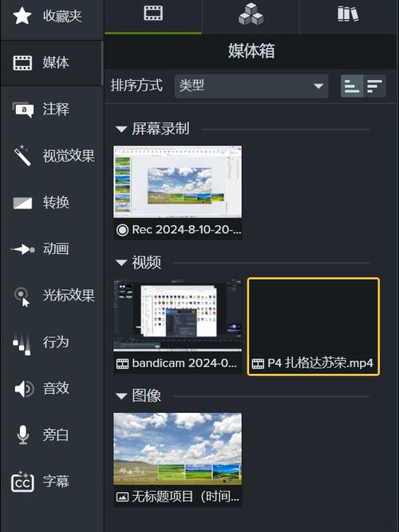The height and width of the screenshot is (532, 399).
Task: Open the 注释 annotation callout icon
Action: (x=22, y=109)
